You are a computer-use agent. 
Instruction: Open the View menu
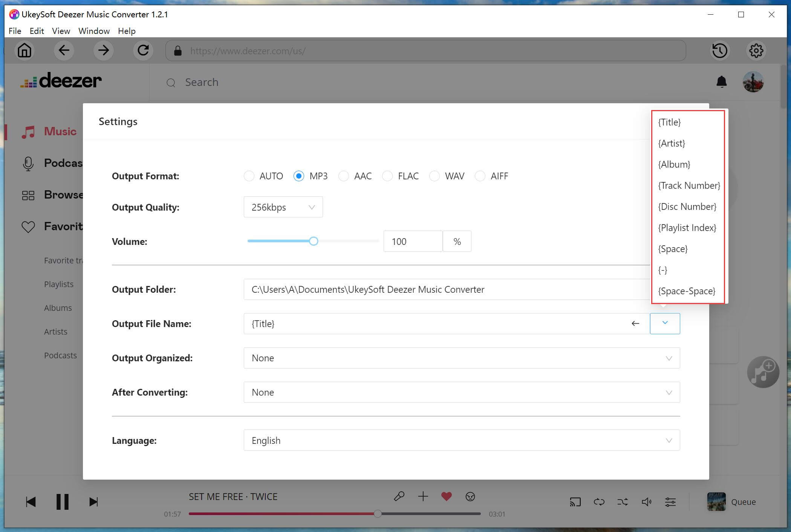point(61,31)
